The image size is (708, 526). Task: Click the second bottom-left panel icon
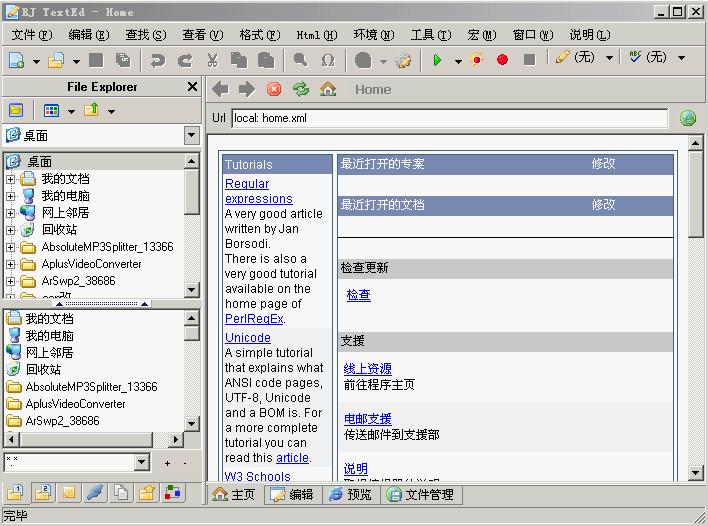pyautogui.click(x=43, y=493)
